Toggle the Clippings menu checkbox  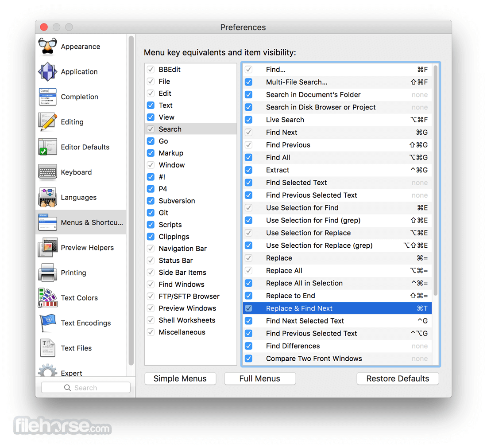click(x=151, y=237)
